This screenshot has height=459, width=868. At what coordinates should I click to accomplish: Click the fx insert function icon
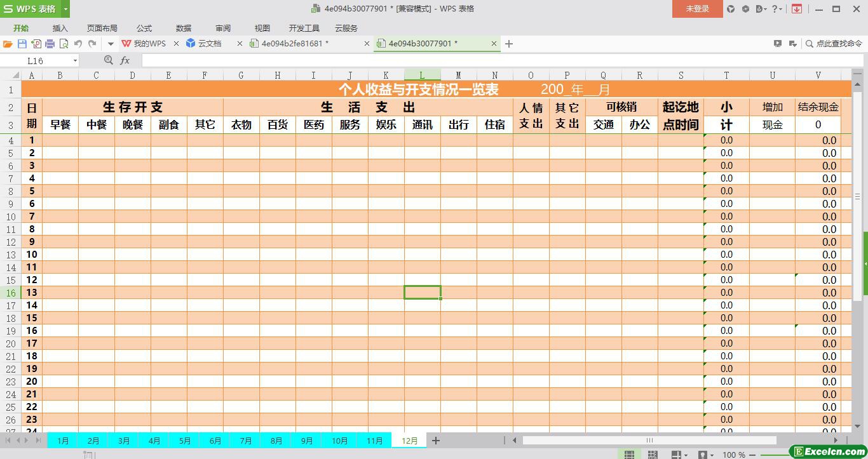pyautogui.click(x=125, y=60)
